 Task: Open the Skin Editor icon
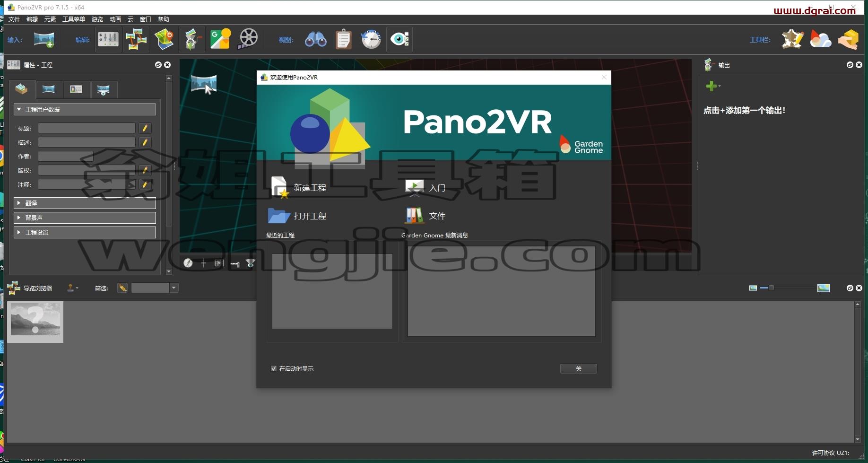click(192, 39)
